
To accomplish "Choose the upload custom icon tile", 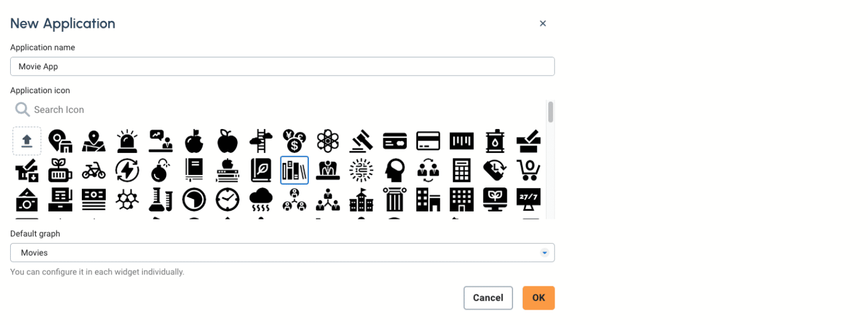I will (x=27, y=141).
